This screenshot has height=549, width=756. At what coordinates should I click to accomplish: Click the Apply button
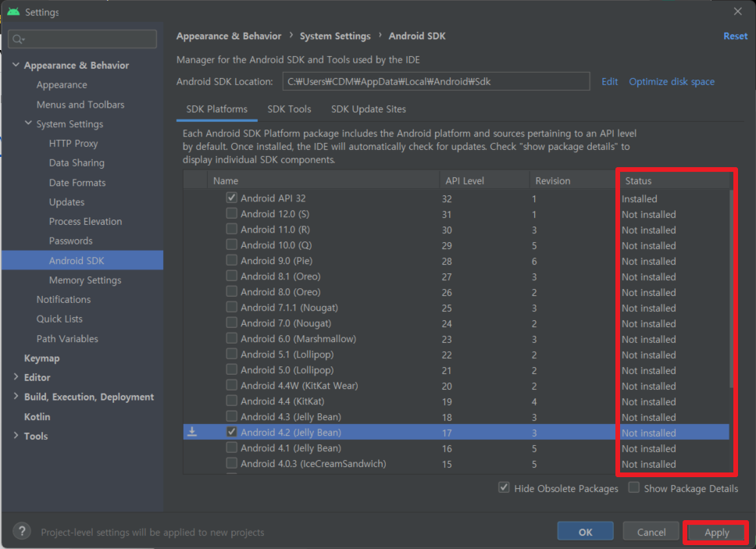716,532
